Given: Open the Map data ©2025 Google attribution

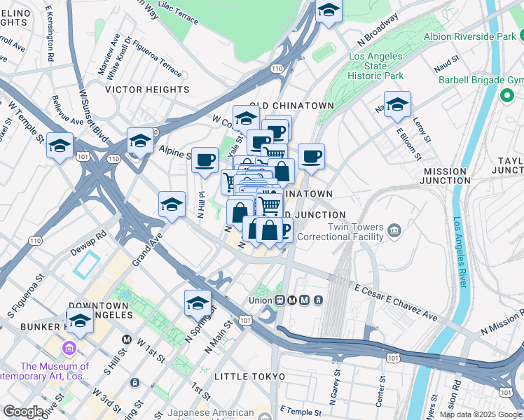Looking at the screenshot, I should pos(481,414).
